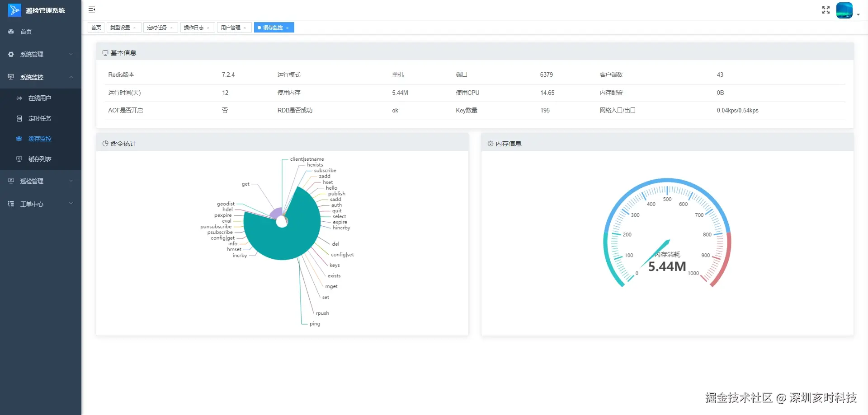Collapse the 系统监控 sidebar menu
Viewport: 868px width, 415px height.
point(41,77)
